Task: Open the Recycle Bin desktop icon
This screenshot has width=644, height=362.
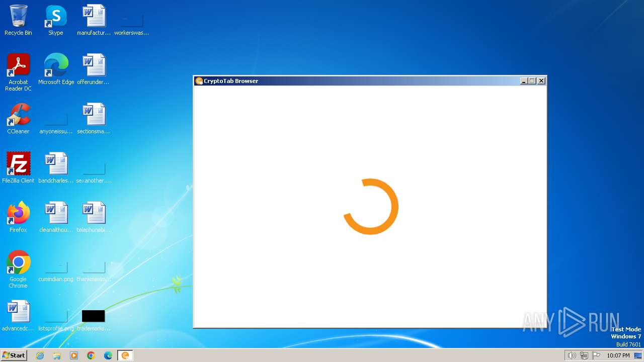Action: coord(18,20)
